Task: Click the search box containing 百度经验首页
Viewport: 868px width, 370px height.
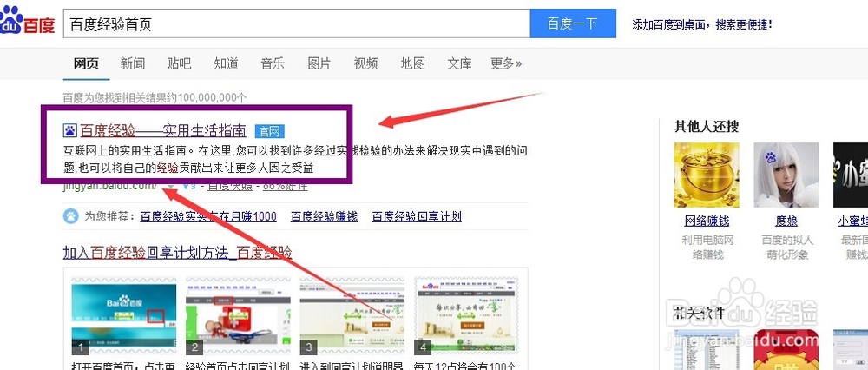Action: 297,23
